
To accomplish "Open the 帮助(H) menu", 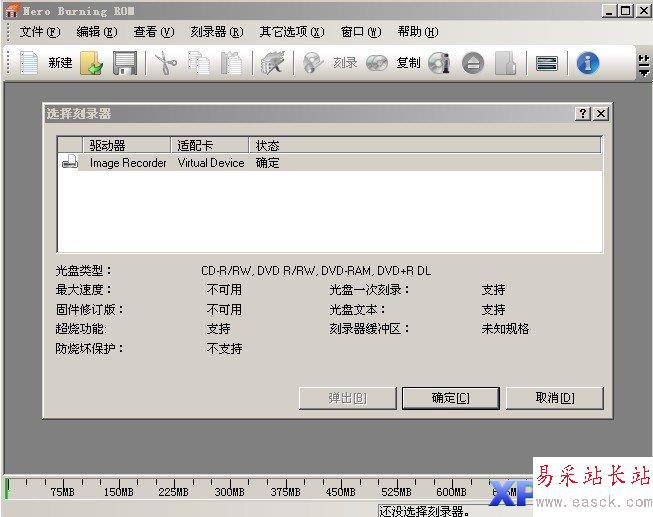I will pos(418,32).
